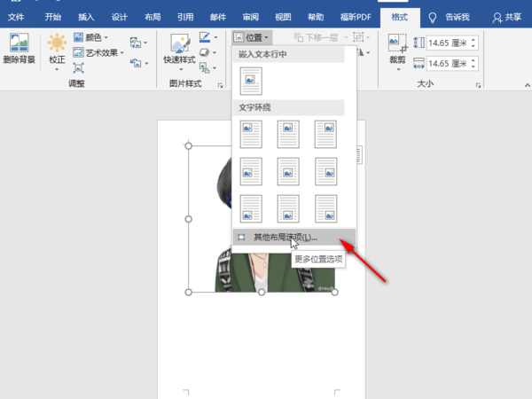Open the File (文件) tab

tap(16, 17)
